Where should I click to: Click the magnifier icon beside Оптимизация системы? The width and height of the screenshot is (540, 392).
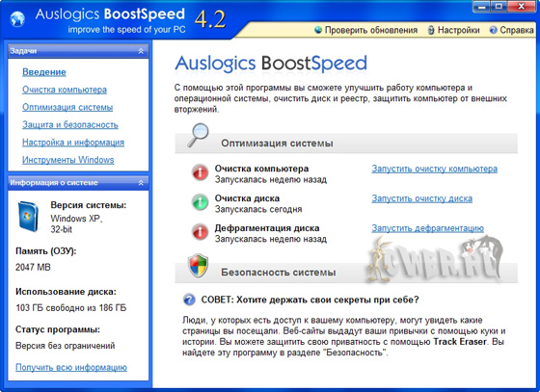tap(198, 136)
